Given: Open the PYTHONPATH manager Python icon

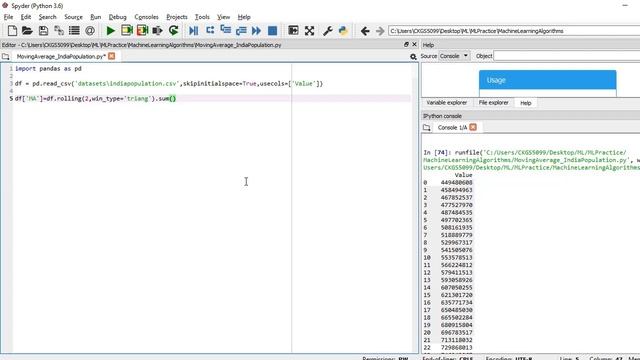Looking at the screenshot, I should [343, 31].
